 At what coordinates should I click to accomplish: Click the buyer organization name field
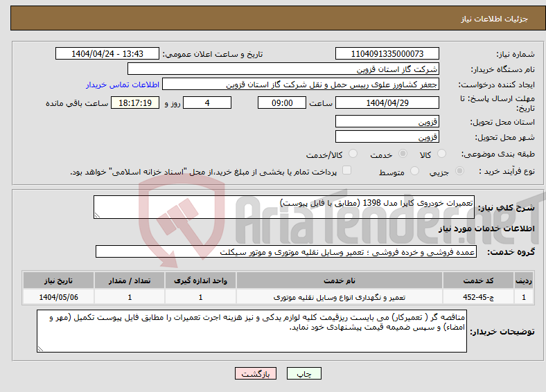[283, 69]
